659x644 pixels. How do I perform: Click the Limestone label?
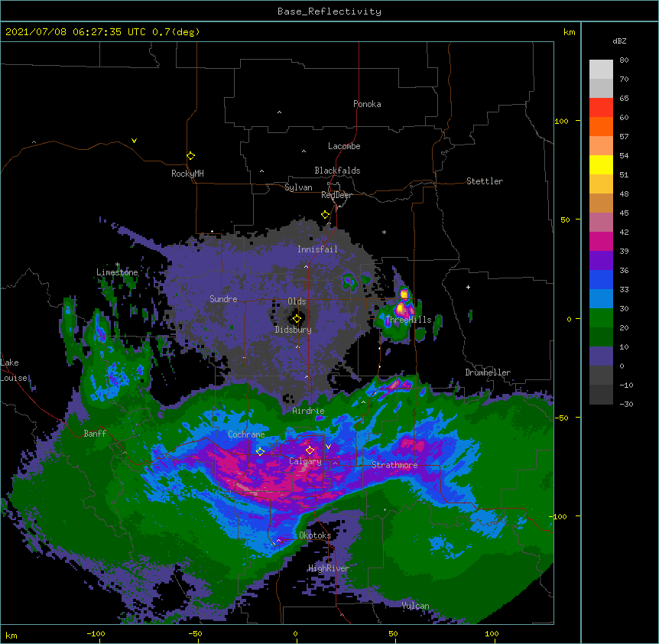pos(117,272)
